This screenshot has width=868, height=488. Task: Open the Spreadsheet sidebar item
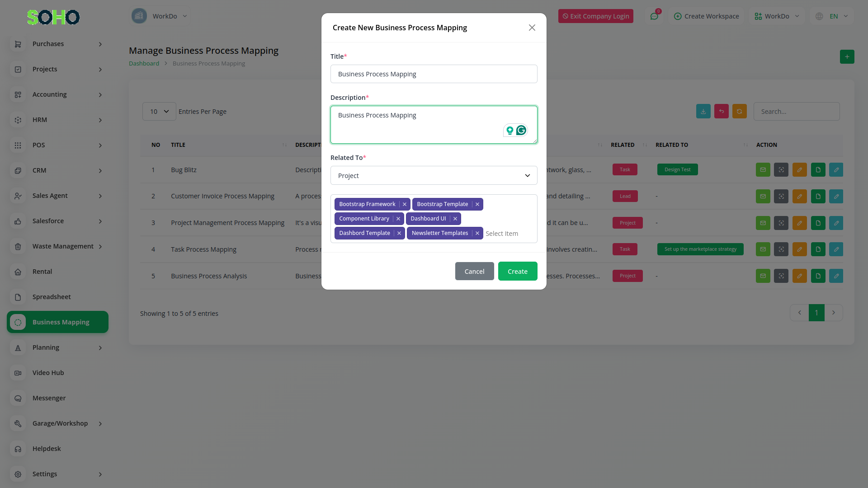coord(52,297)
